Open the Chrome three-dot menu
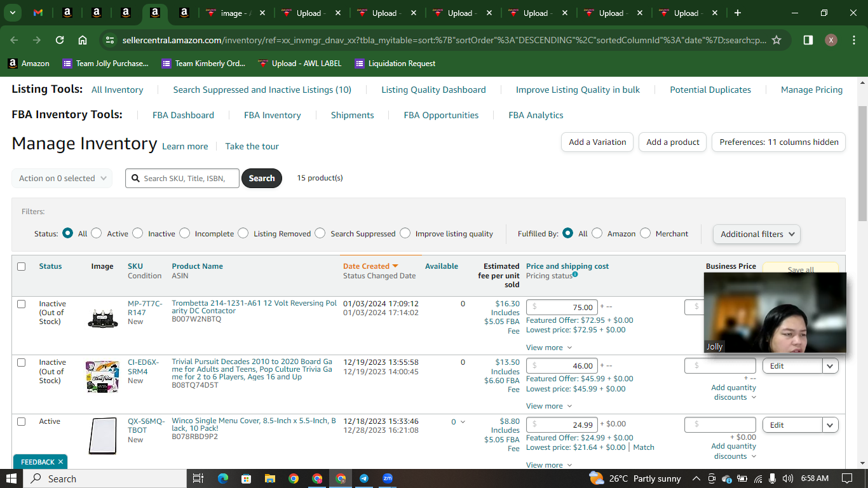868x488 pixels. [x=853, y=40]
